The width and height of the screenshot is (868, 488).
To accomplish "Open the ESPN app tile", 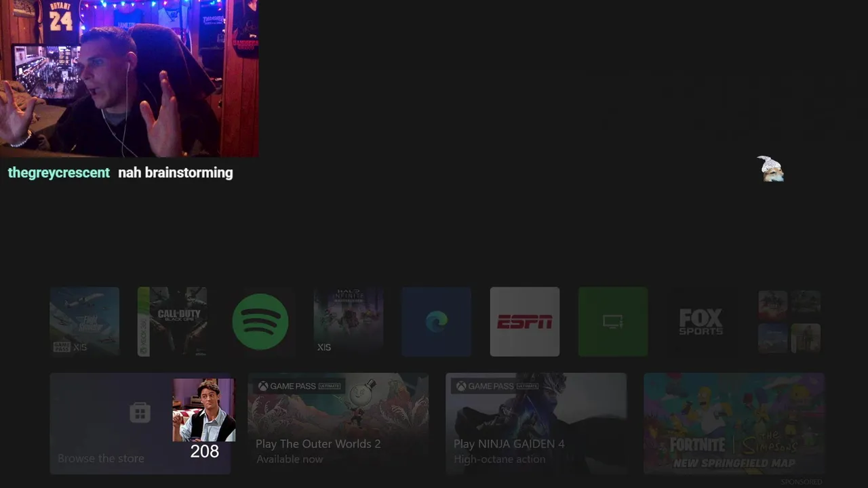I will (525, 321).
